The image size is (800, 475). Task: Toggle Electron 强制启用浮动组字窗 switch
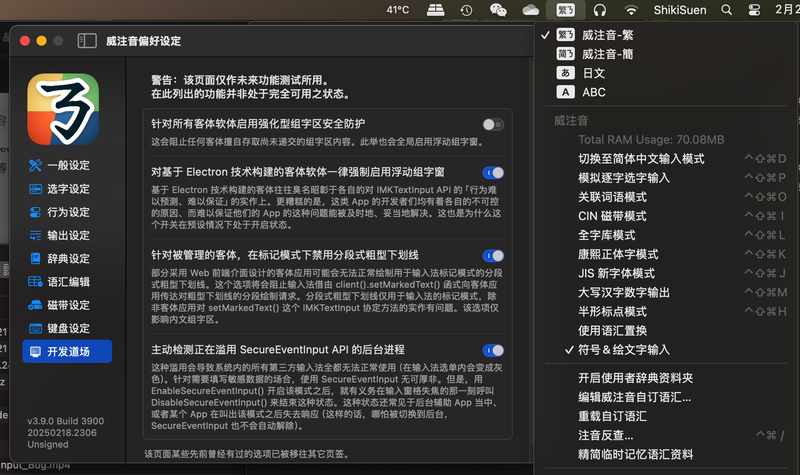(x=493, y=173)
